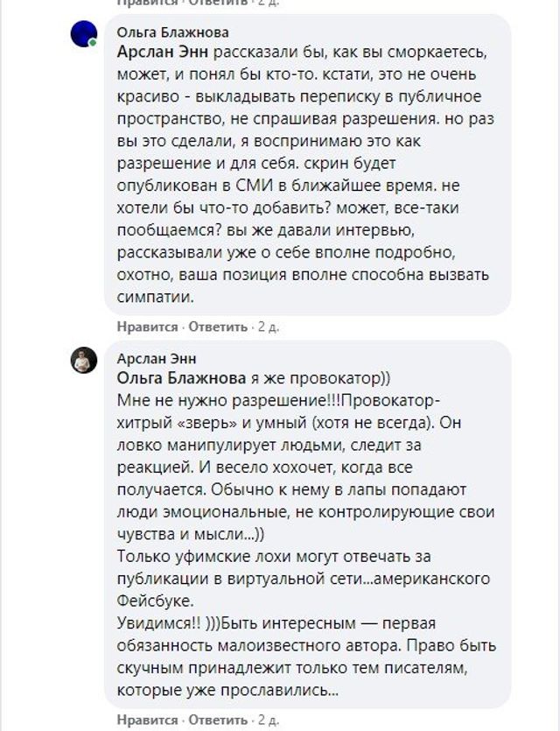Open Ольга Блажнова's profile avatar

point(83,34)
